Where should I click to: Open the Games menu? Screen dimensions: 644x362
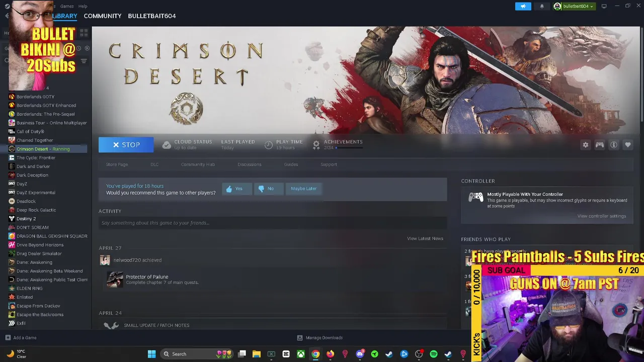pos(67,6)
